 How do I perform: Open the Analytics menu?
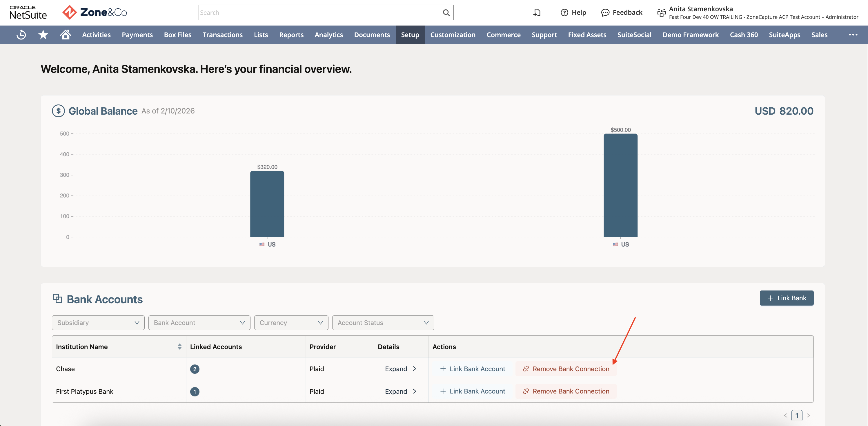click(x=328, y=35)
